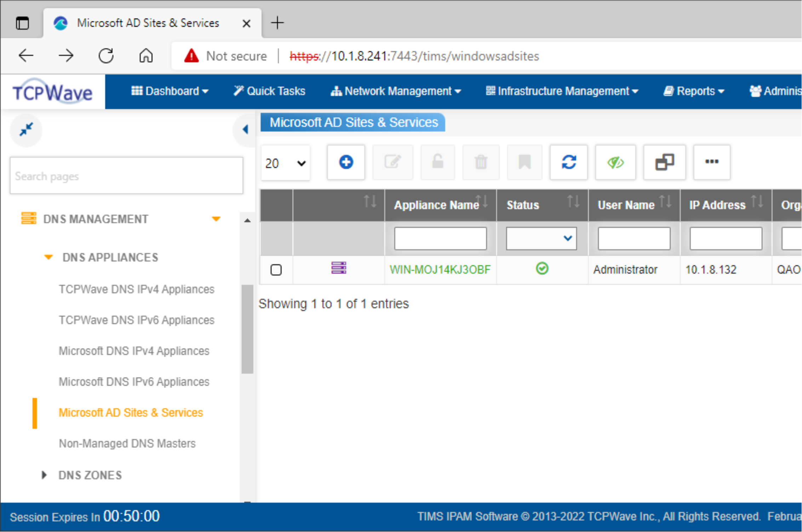Viewport: 802px width, 532px height.
Task: Open Microsoft DNS IPv6 Appliances
Action: (x=134, y=382)
